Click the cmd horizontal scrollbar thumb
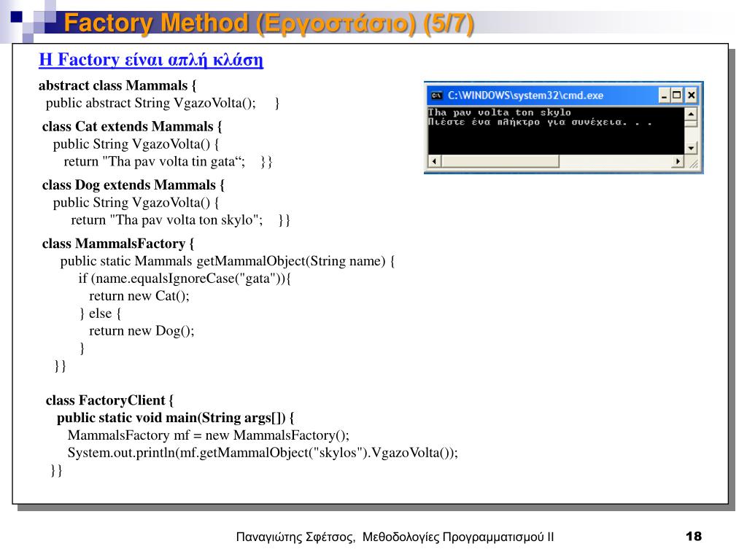The height and width of the screenshot is (560, 747). pyautogui.click(x=499, y=161)
